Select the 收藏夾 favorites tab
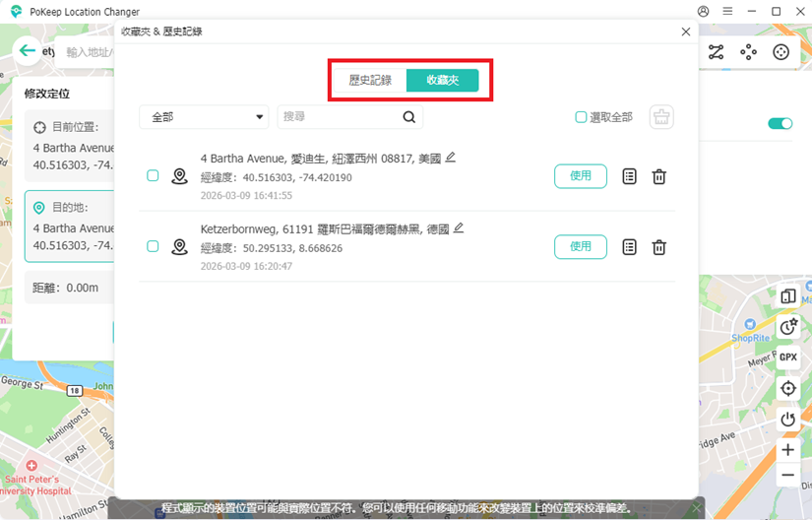The width and height of the screenshot is (812, 520). 442,80
